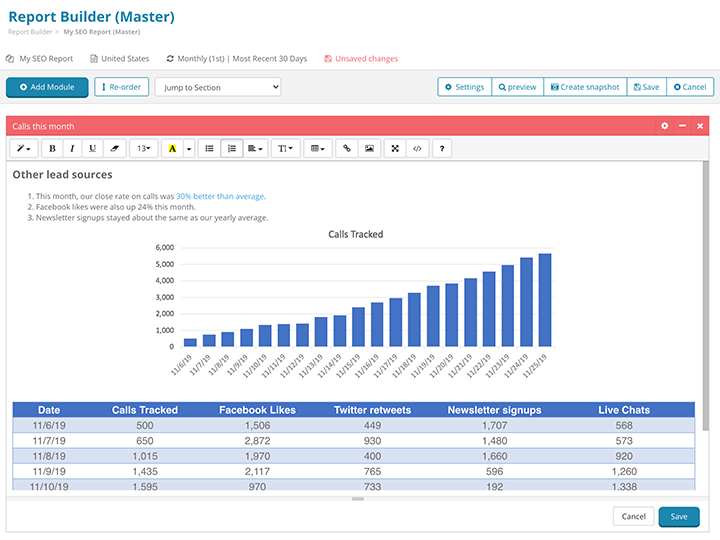The width and height of the screenshot is (720, 540).
Task: Open the editor help question mark
Action: point(442,148)
